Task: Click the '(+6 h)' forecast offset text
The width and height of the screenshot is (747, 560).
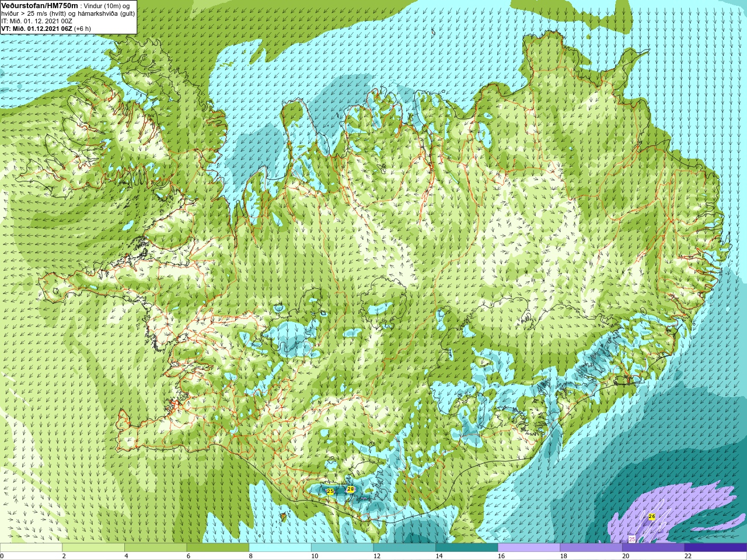Action: (x=83, y=28)
